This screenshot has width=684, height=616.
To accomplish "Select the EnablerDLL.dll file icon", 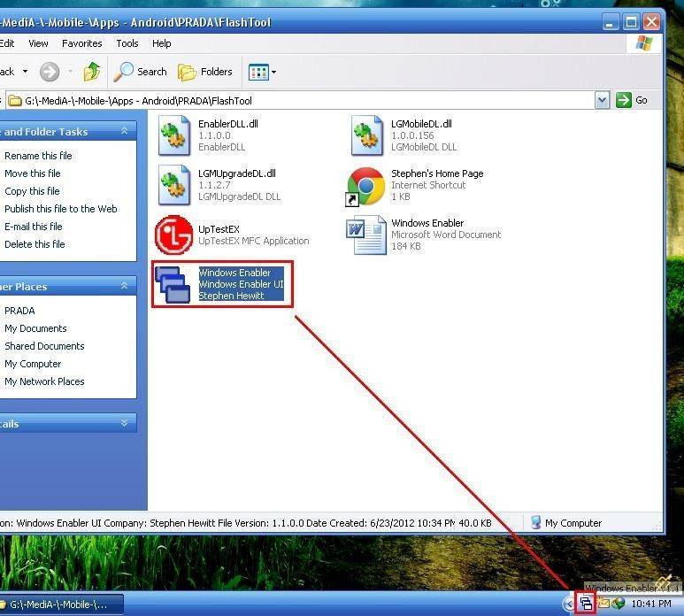I will (x=174, y=135).
